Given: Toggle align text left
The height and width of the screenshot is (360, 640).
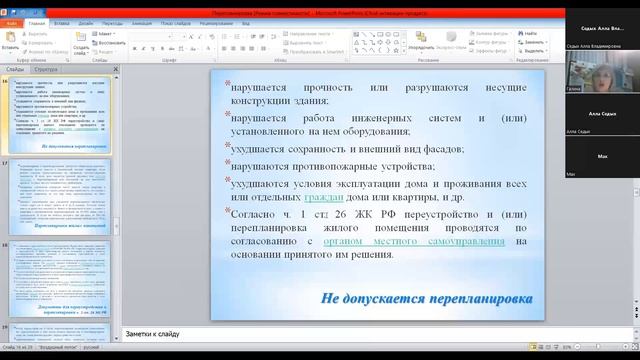Looking at the screenshot, I should pyautogui.click(x=224, y=49).
